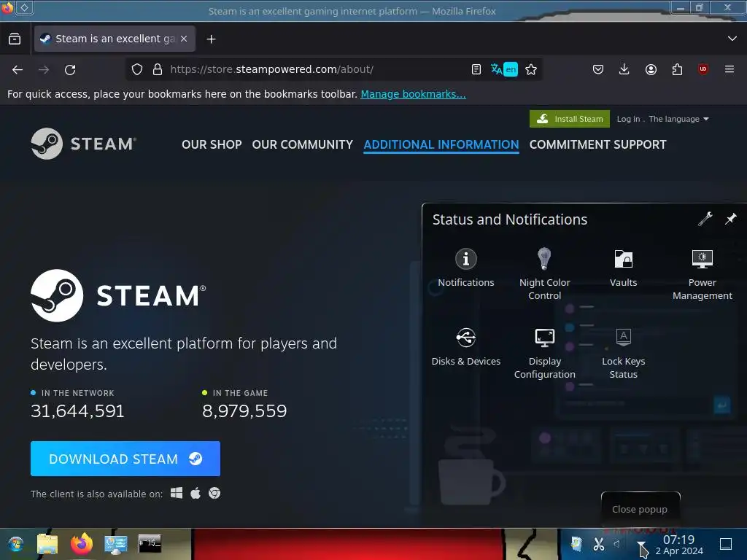Screen dimensions: 747x560
Task: Open Night Color Control applet
Action: click(544, 274)
